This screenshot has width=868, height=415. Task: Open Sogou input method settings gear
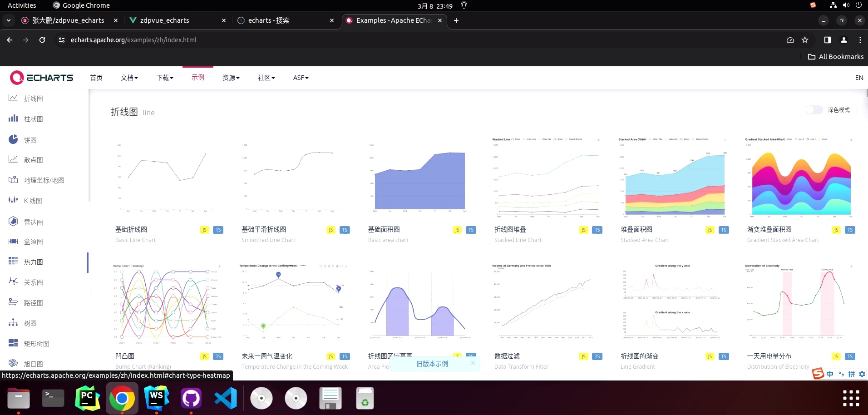pos(862,374)
